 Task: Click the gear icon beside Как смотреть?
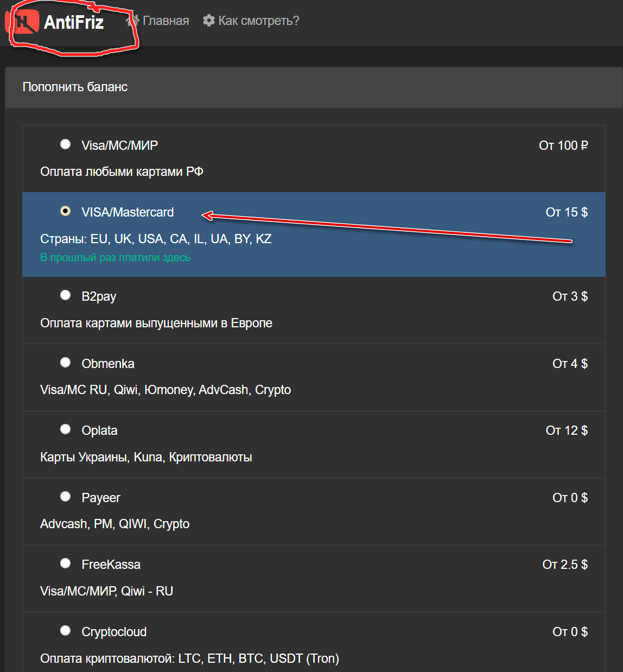point(209,21)
